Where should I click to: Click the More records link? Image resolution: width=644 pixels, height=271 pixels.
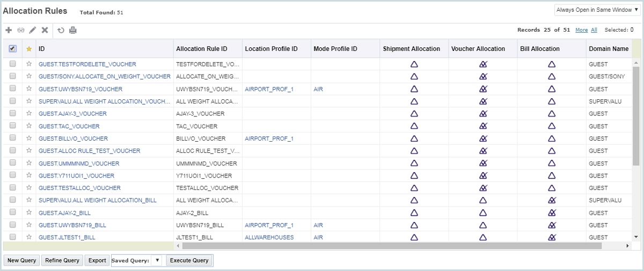point(581,30)
